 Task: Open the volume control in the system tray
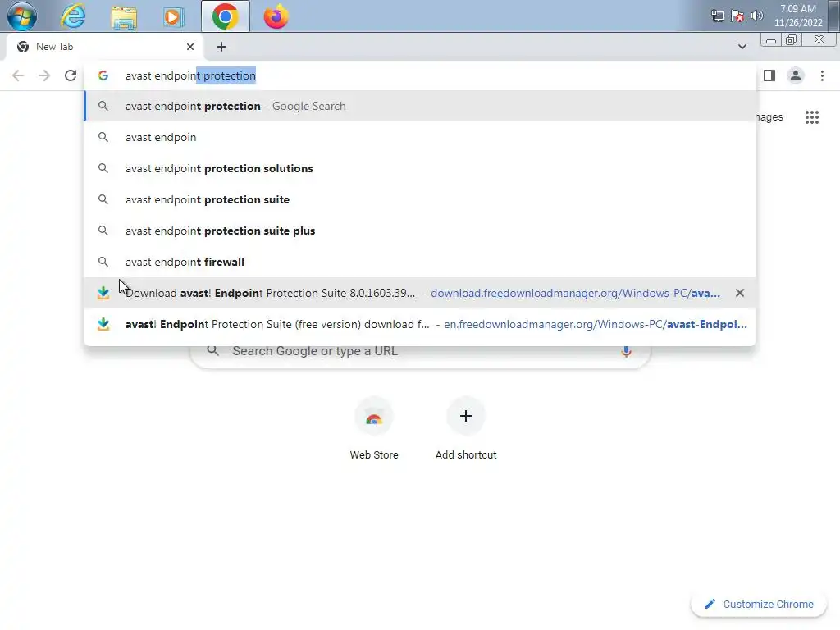pyautogui.click(x=756, y=16)
